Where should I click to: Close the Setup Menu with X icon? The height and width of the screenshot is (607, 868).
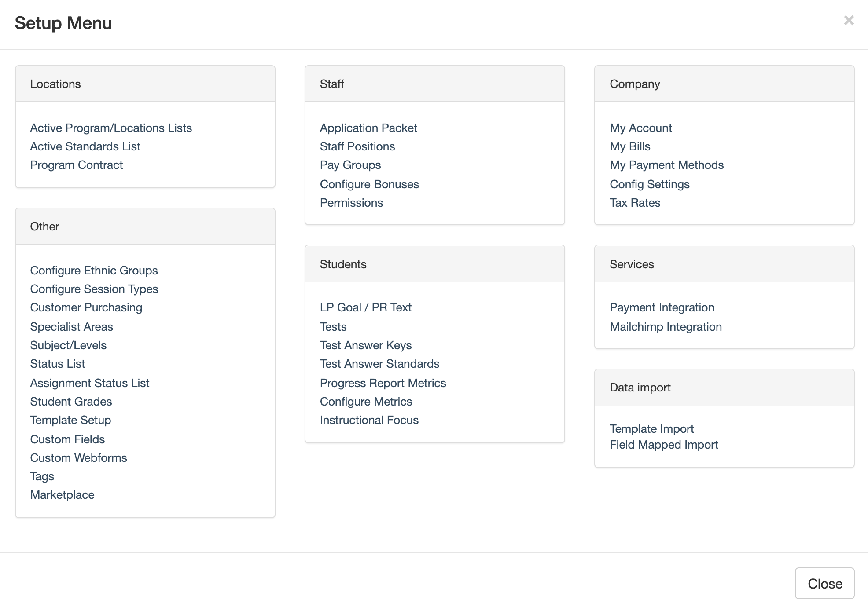849,21
